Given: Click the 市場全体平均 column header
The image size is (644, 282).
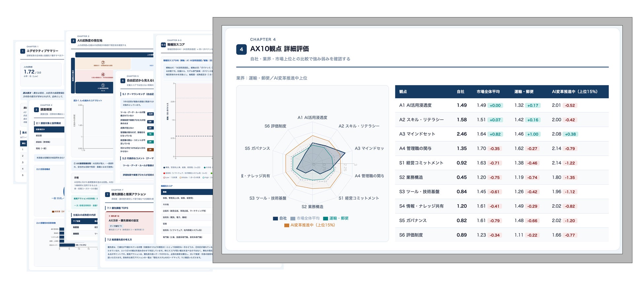Looking at the screenshot, I should pos(488,92).
